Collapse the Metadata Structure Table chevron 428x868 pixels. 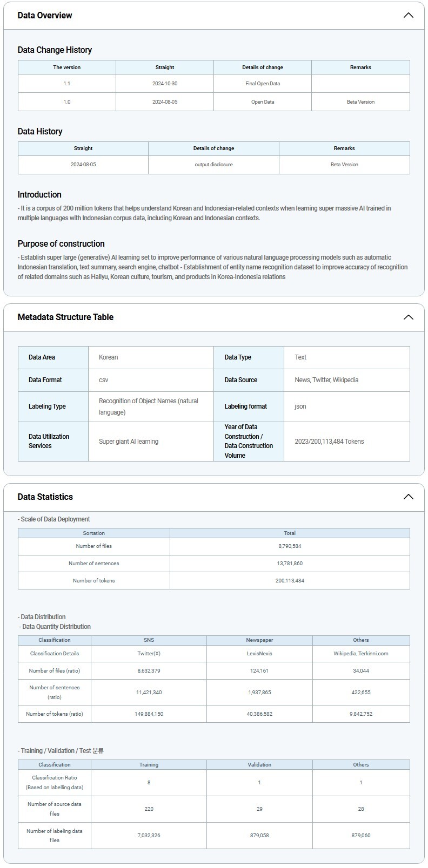click(408, 317)
